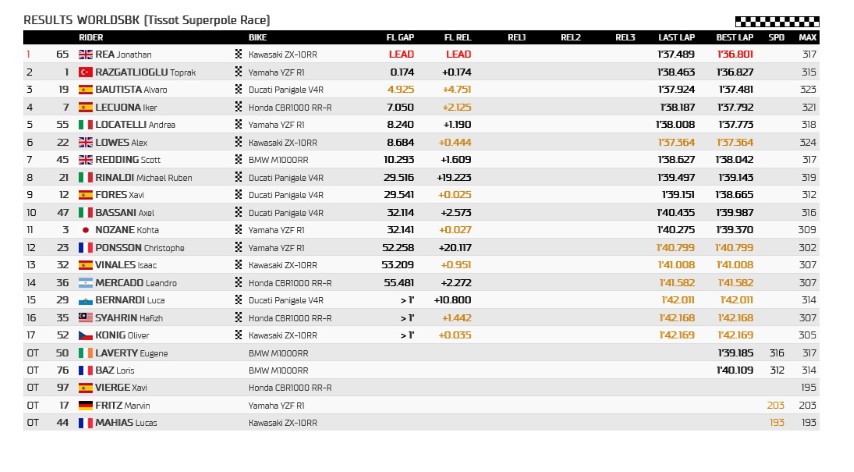The image size is (854, 472).
Task: Sort by the BEST LAP column header
Action: 734,37
